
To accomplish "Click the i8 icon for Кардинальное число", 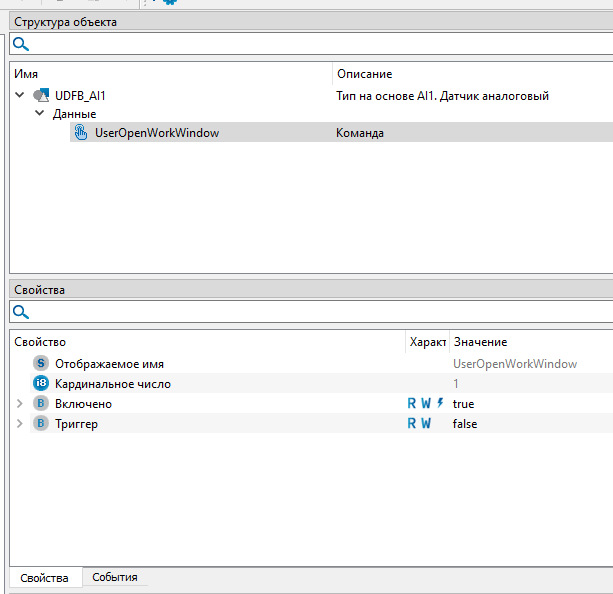I will 41,384.
